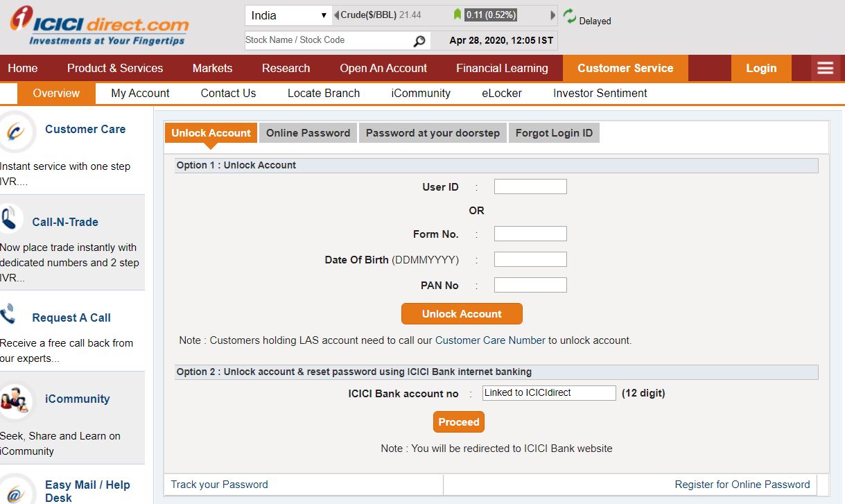Open the India country dropdown
This screenshot has height=504, width=845.
click(288, 15)
